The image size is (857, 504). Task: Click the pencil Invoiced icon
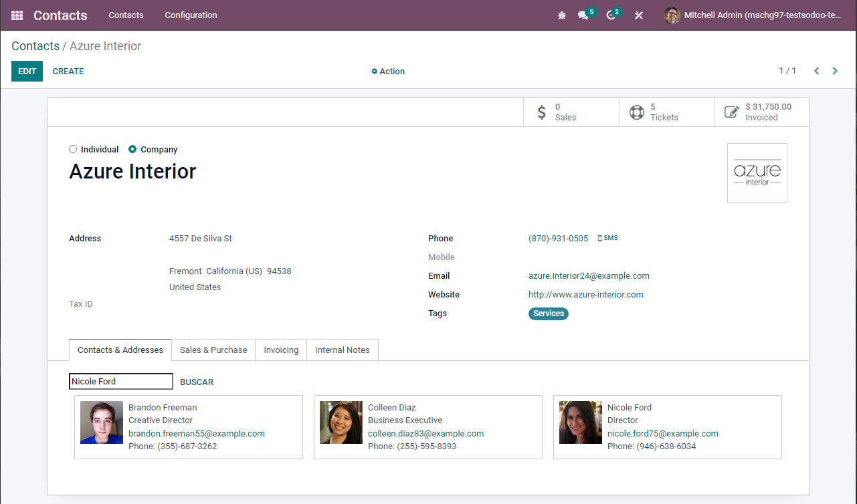click(732, 112)
